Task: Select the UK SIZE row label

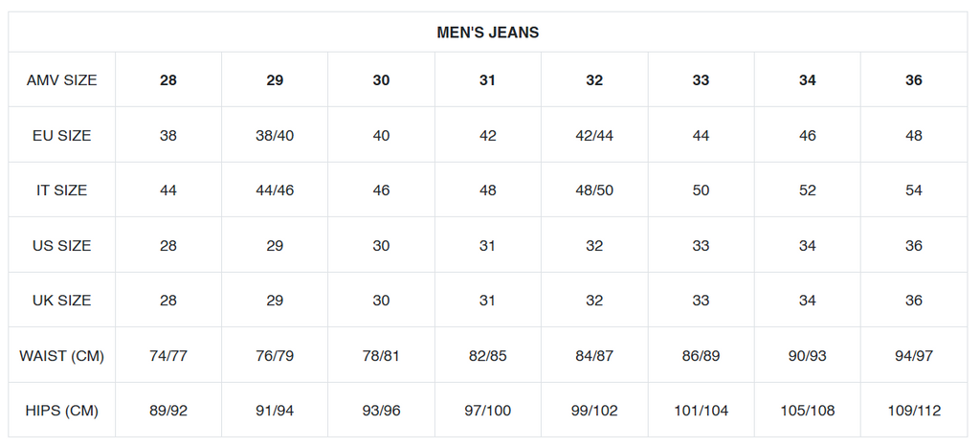Action: click(x=62, y=301)
